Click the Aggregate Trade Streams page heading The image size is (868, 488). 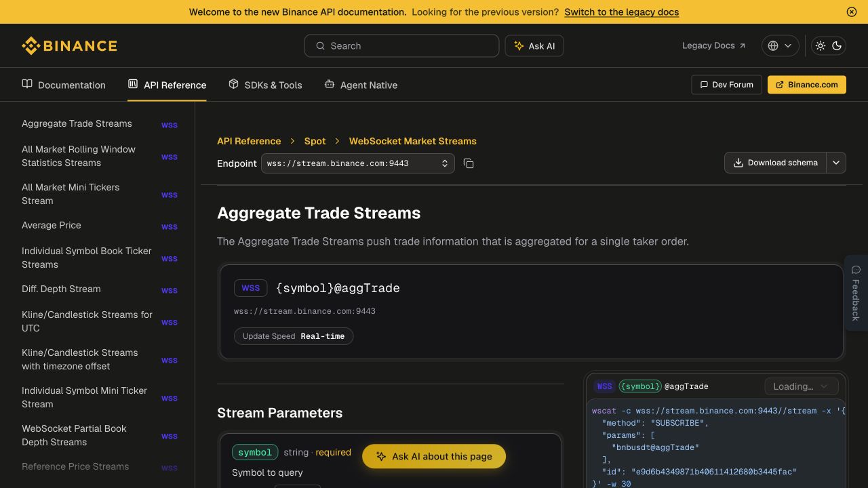pyautogui.click(x=319, y=213)
